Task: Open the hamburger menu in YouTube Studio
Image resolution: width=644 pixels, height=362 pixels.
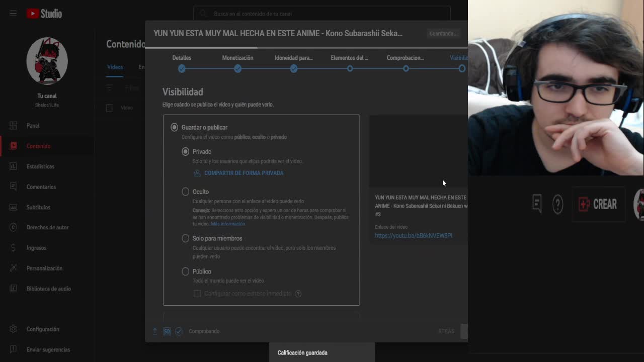Action: (13, 14)
